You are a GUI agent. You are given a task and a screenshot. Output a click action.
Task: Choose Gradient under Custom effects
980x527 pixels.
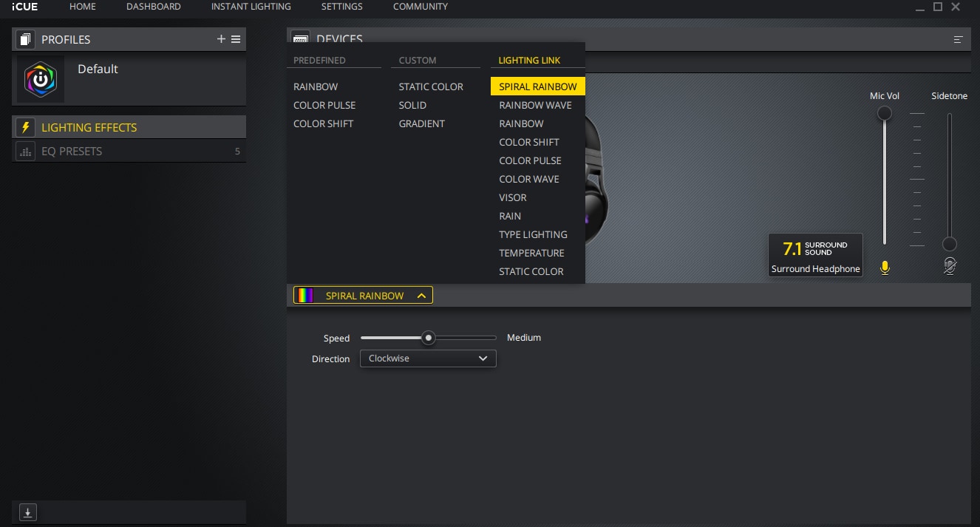[x=421, y=123]
